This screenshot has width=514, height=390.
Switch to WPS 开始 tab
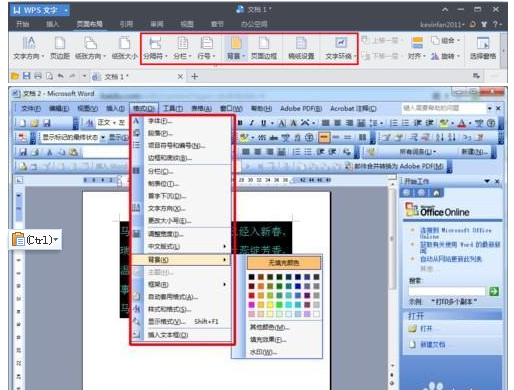[x=23, y=24]
